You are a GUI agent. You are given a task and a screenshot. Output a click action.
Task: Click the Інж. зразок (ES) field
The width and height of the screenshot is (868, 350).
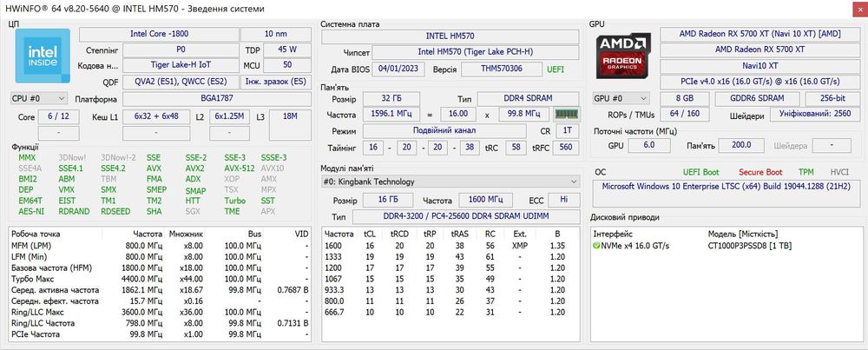(x=276, y=82)
